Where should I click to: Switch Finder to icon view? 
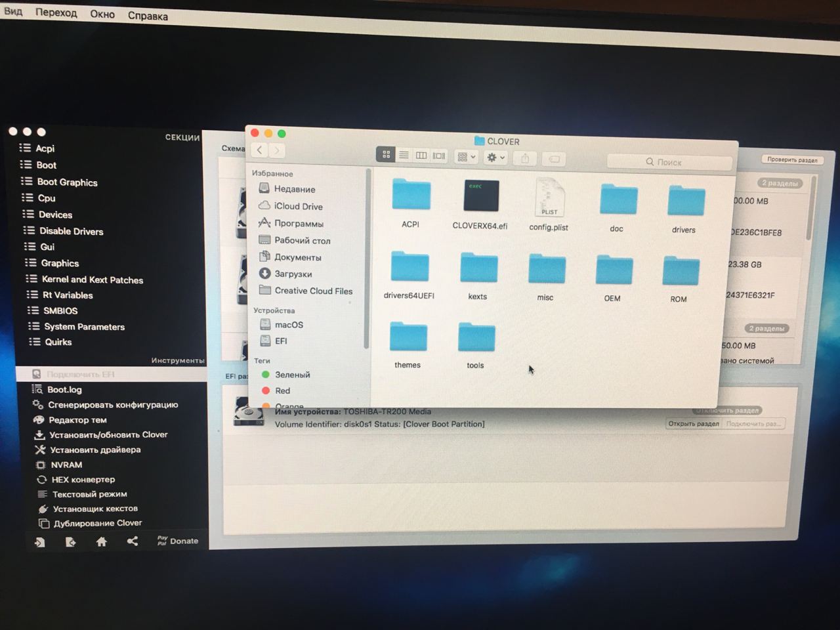click(x=386, y=154)
